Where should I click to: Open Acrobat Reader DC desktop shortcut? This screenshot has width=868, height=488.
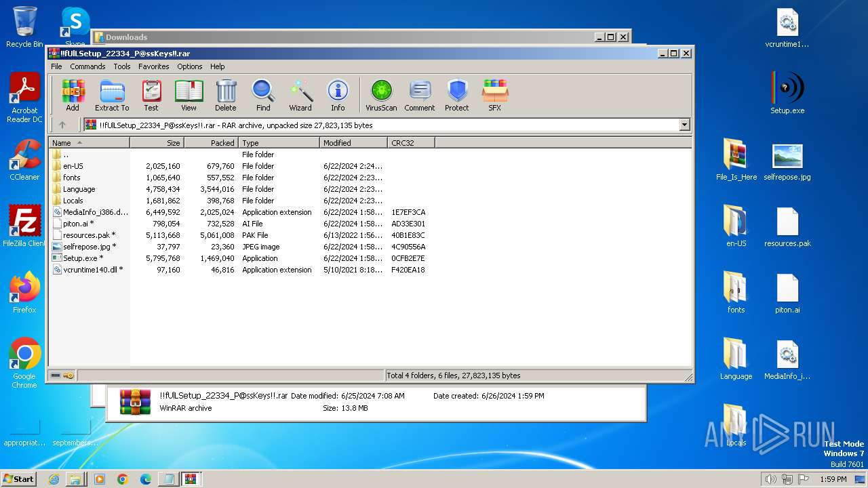(x=24, y=98)
